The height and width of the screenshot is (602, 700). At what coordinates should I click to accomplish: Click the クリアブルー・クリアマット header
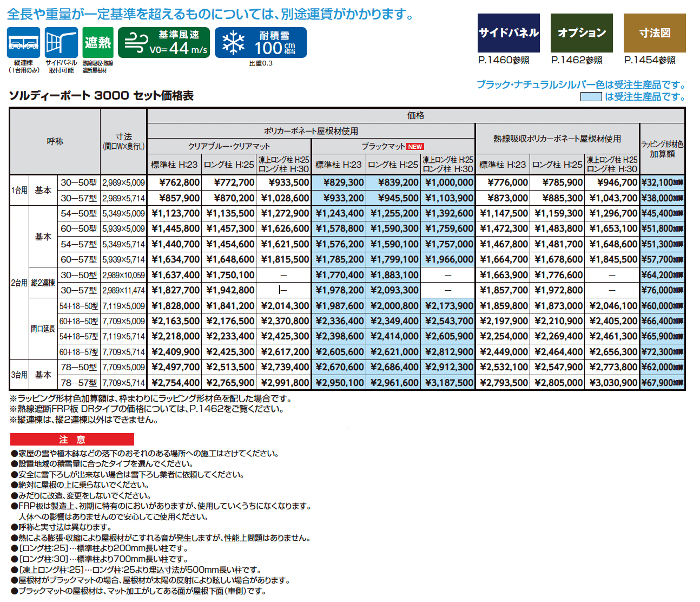(x=229, y=146)
